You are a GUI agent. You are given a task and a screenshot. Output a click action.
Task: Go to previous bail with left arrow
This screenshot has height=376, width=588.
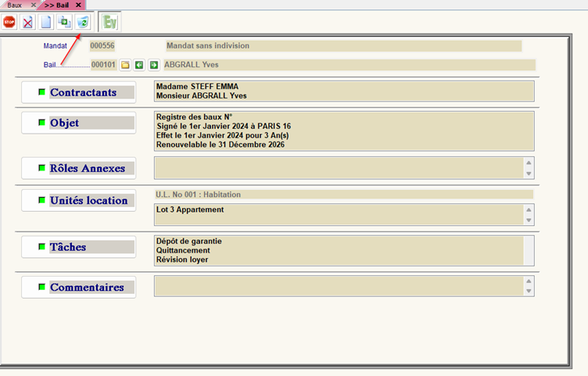click(x=139, y=65)
